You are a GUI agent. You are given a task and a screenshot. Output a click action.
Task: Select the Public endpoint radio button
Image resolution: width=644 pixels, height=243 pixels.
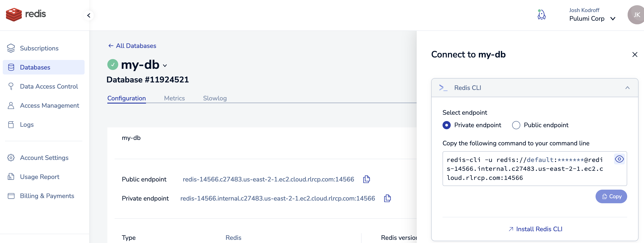coord(516,125)
